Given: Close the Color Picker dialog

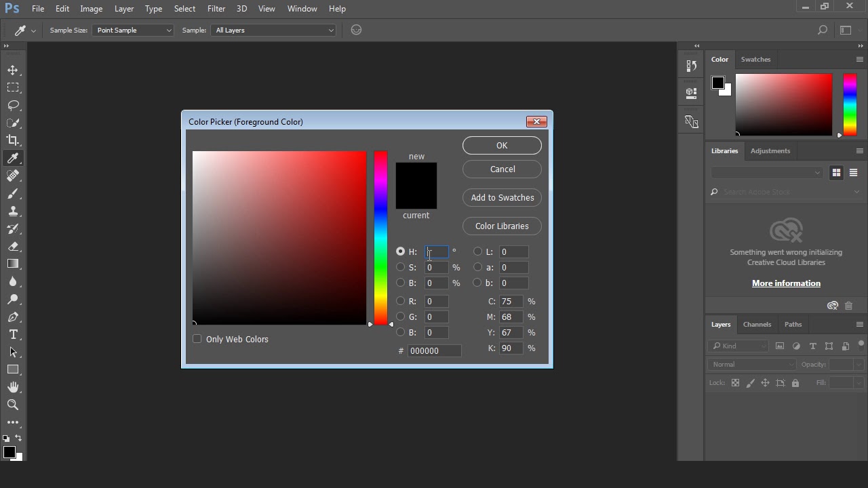Looking at the screenshot, I should [x=536, y=122].
